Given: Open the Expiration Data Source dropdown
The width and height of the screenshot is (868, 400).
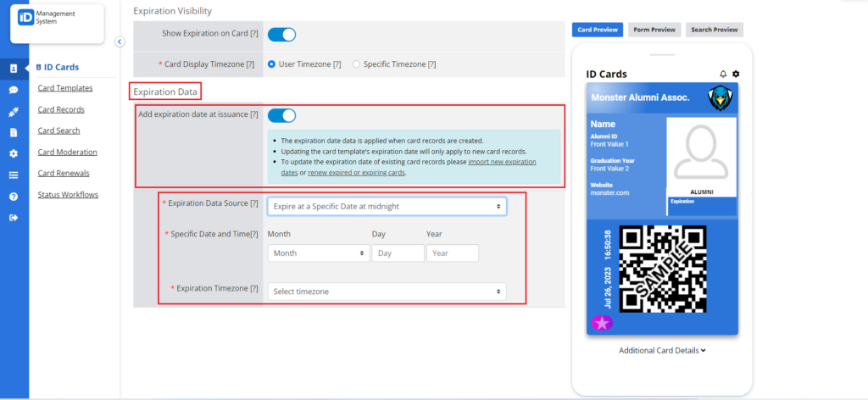Looking at the screenshot, I should coord(387,207).
